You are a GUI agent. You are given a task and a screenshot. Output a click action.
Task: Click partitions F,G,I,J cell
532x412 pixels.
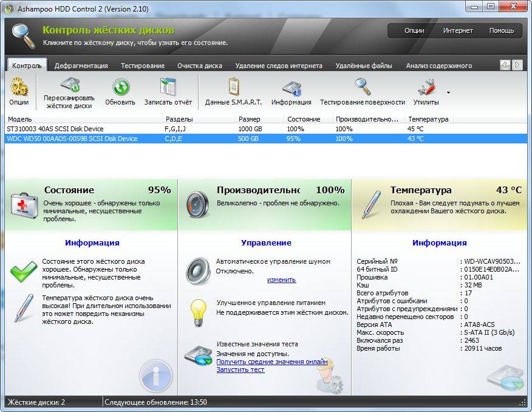(175, 129)
